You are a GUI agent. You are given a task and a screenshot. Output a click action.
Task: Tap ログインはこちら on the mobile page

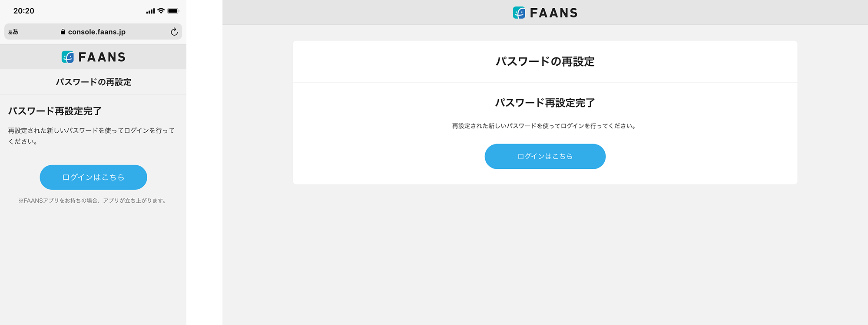click(93, 177)
